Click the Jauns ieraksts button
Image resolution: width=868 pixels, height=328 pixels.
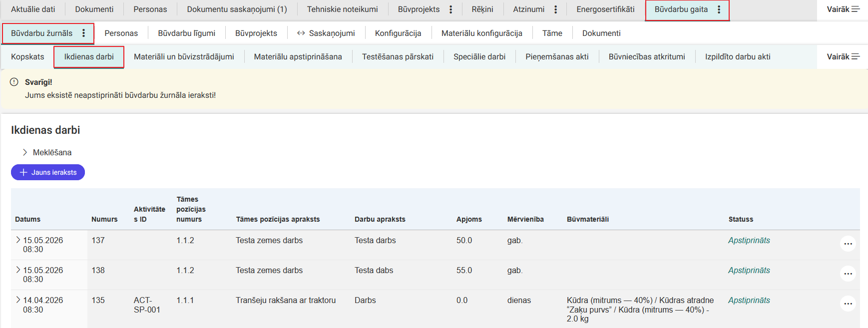pos(48,172)
